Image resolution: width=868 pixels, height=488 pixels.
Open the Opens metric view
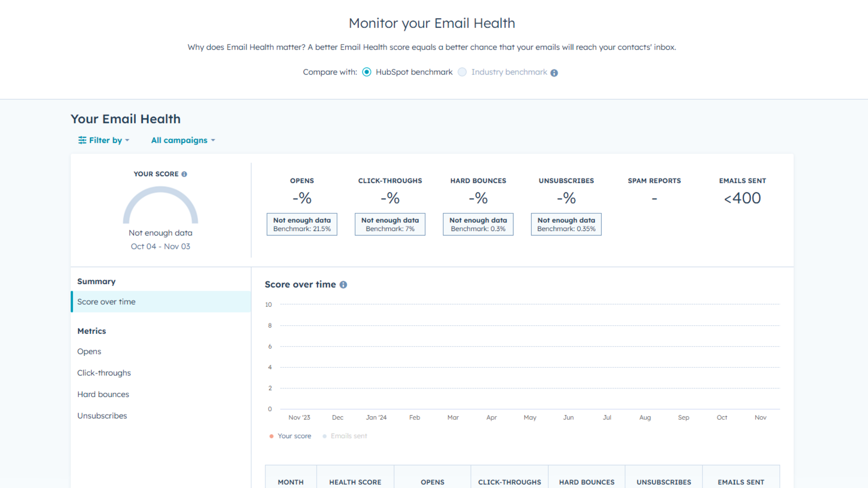[x=89, y=351]
